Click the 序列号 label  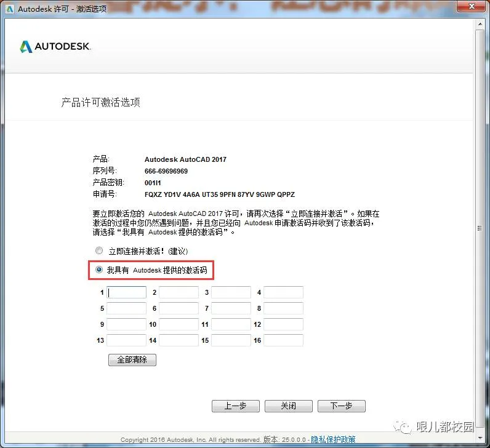click(105, 171)
